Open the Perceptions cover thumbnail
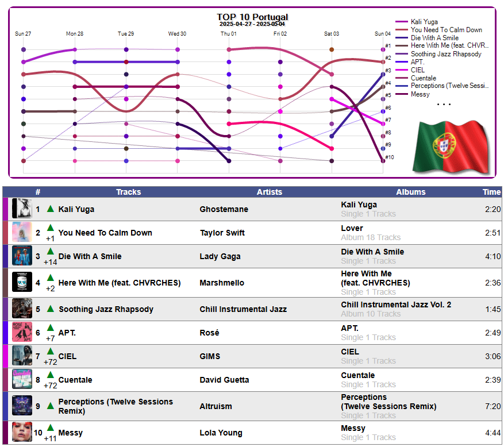 point(22,406)
